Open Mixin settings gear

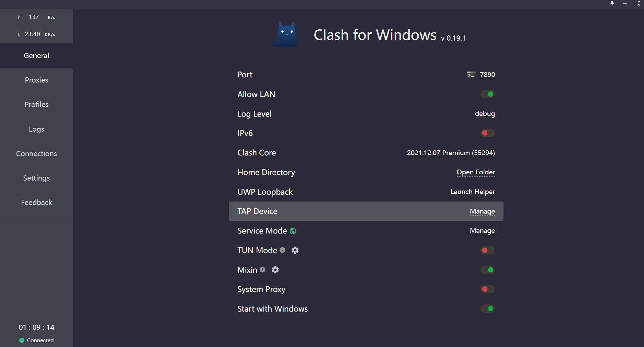click(x=275, y=270)
